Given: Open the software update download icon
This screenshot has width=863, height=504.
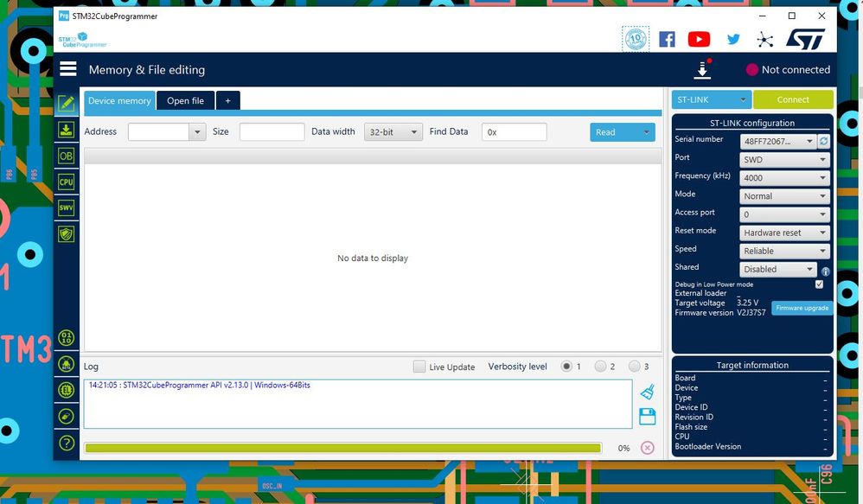Looking at the screenshot, I should coord(702,69).
